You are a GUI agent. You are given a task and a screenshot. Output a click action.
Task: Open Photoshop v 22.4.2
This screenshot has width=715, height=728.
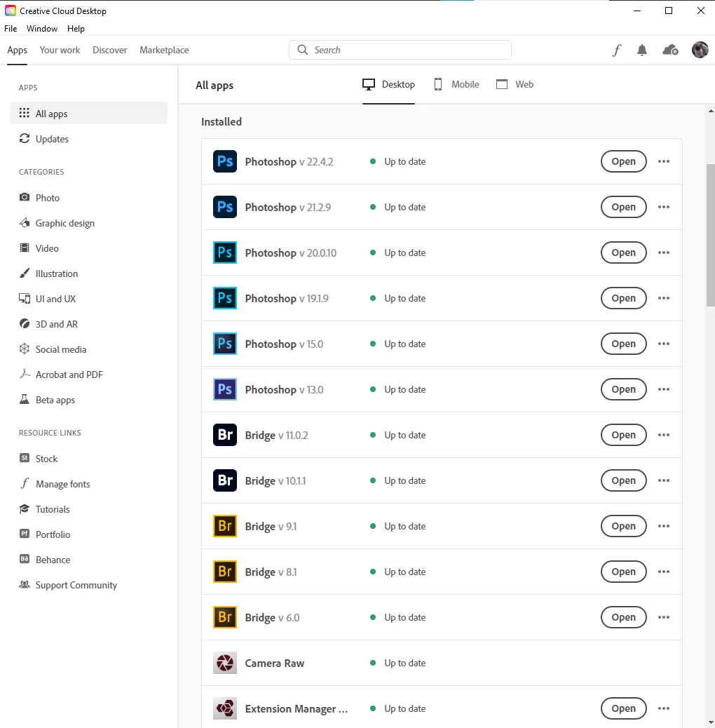(624, 161)
